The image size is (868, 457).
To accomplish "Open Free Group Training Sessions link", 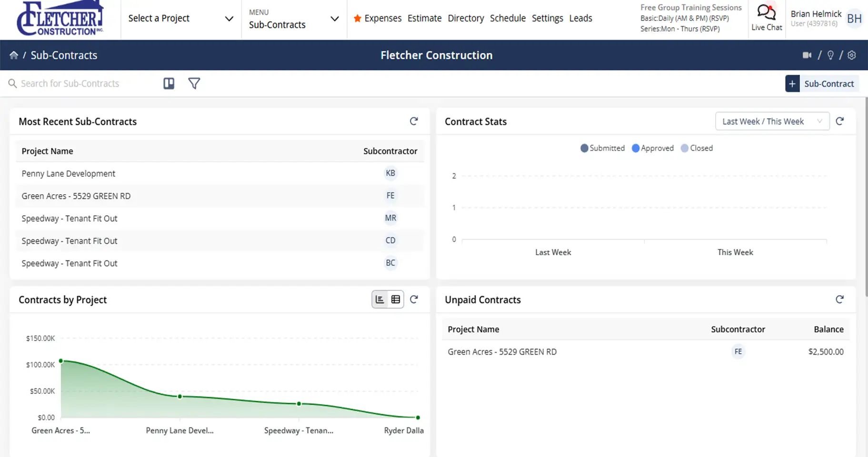I will (x=691, y=8).
